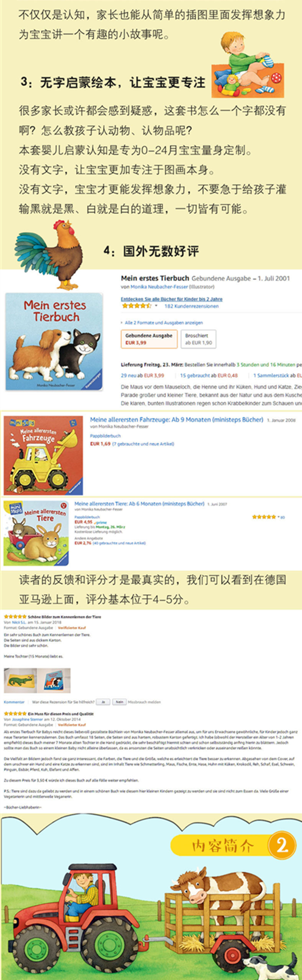Click Nein on the review helpfulness prompt
The width and height of the screenshot is (302, 980).
[x=119, y=702]
